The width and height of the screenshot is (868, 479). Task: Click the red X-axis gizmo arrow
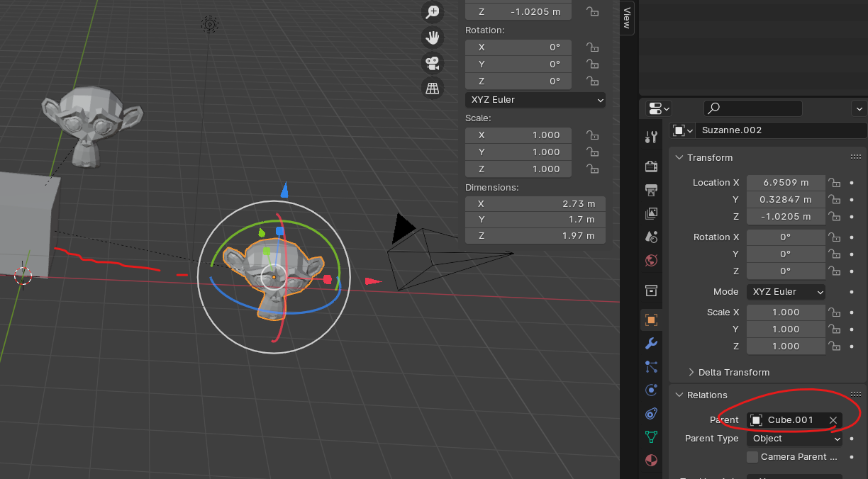click(373, 281)
